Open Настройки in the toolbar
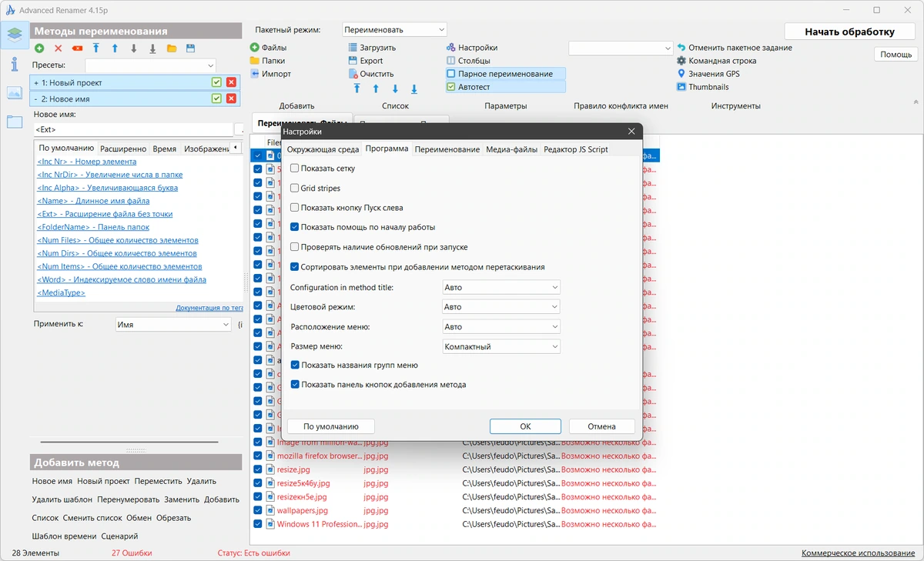Viewport: 924px width, 561px height. pos(471,48)
